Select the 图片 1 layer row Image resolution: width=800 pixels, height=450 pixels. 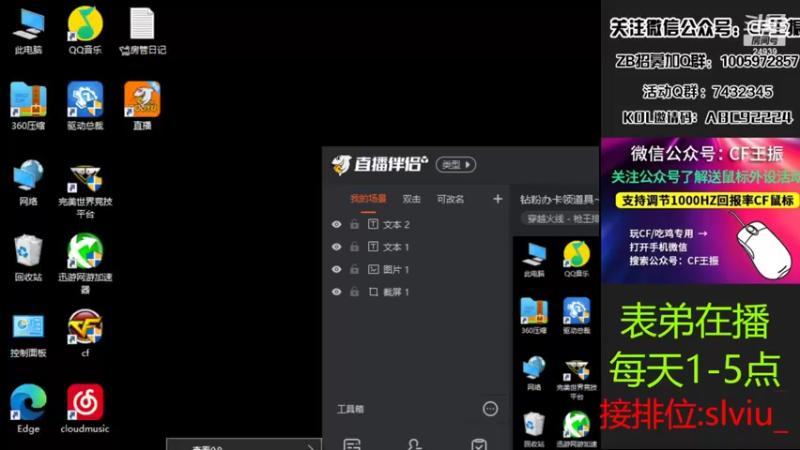(x=417, y=269)
